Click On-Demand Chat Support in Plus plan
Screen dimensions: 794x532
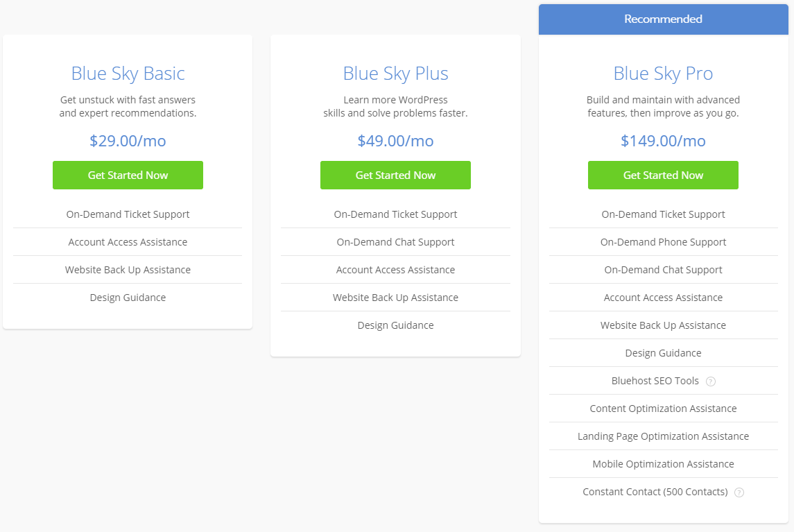[395, 242]
